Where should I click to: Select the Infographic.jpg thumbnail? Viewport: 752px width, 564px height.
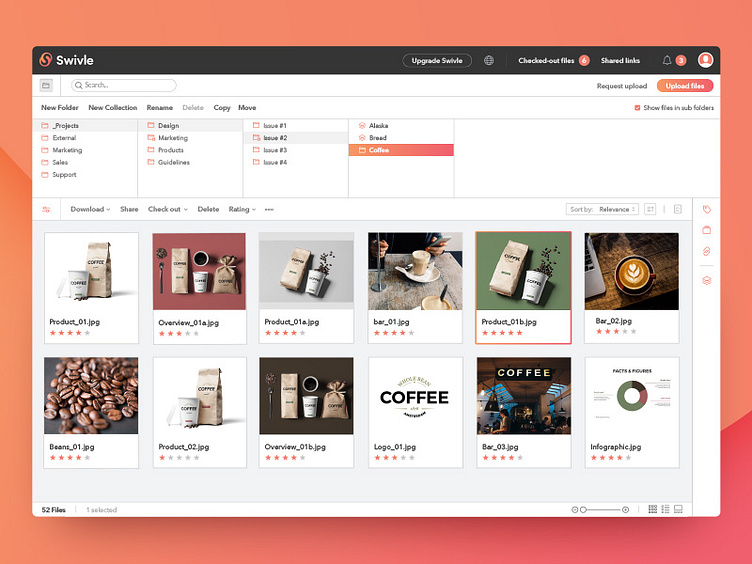coord(632,396)
